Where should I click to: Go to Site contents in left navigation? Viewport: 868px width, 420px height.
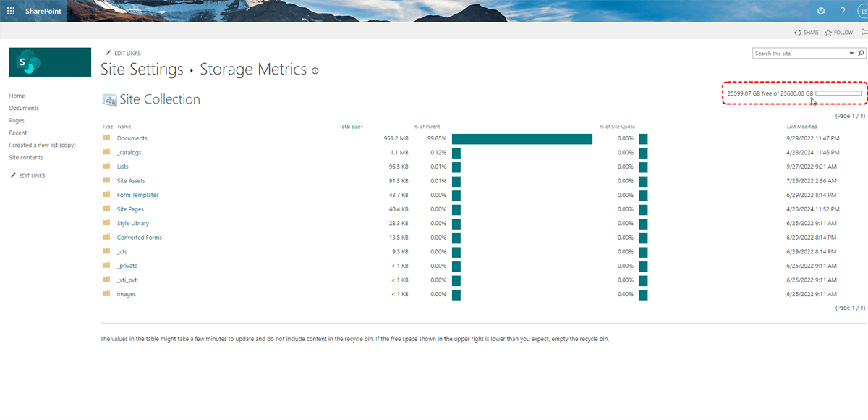tap(26, 157)
